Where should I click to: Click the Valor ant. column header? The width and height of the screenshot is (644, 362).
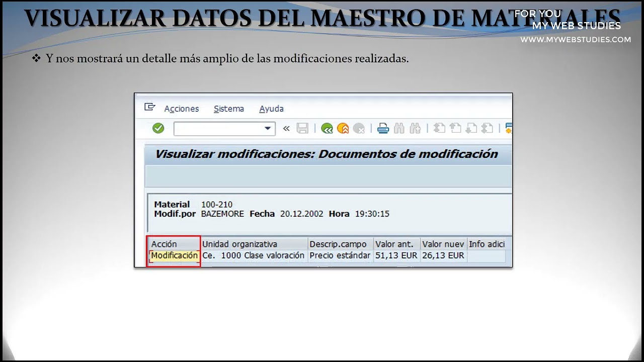click(x=397, y=244)
